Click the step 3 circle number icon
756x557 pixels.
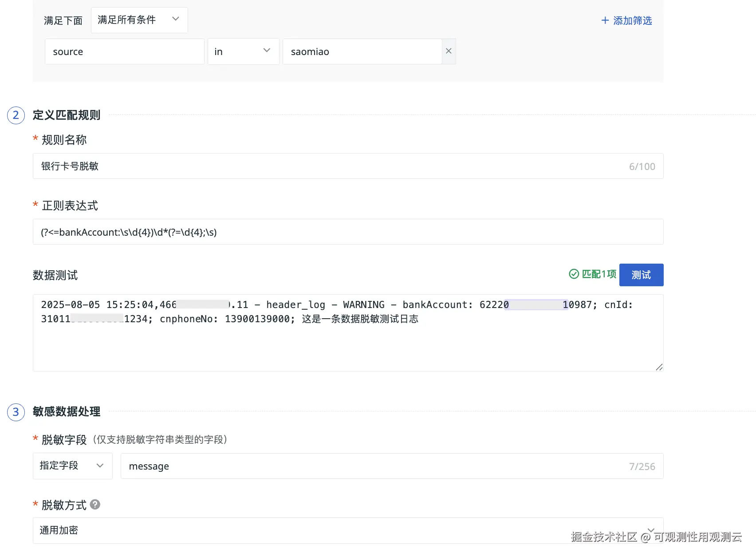(x=16, y=412)
